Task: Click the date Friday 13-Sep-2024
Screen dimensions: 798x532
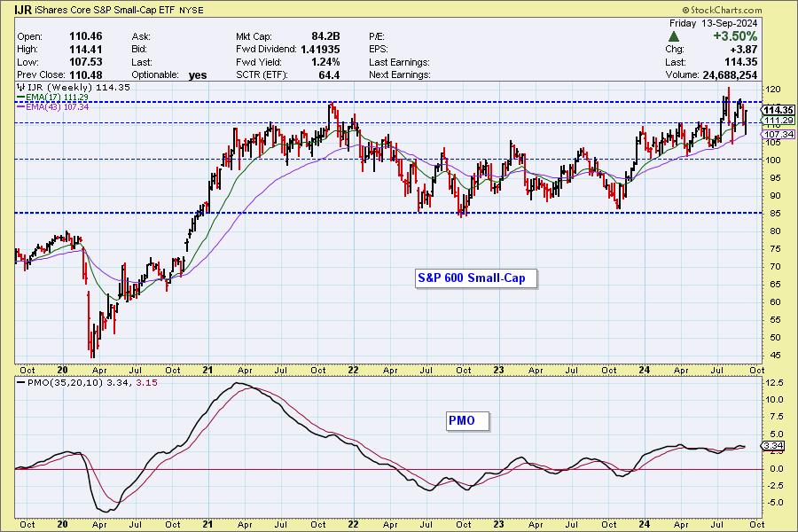Action: [713, 23]
